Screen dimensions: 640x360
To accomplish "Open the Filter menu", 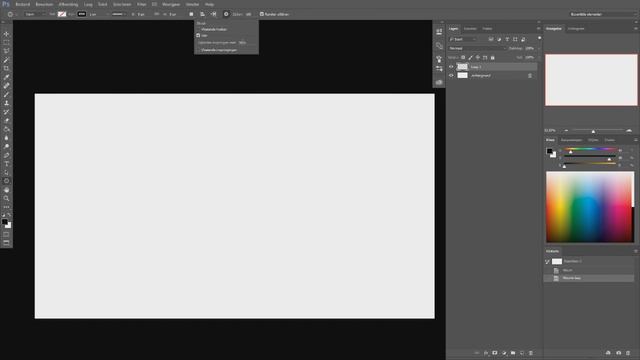I will [x=141, y=4].
